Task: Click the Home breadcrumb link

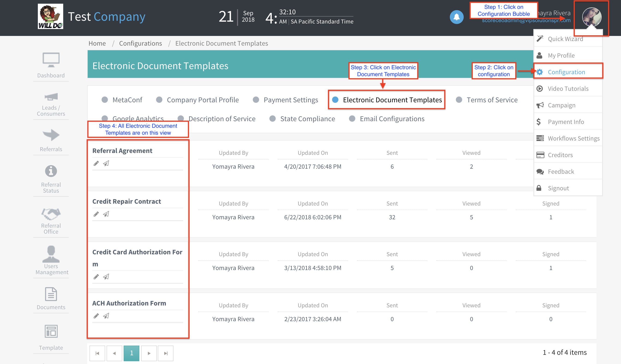Action: [97, 43]
